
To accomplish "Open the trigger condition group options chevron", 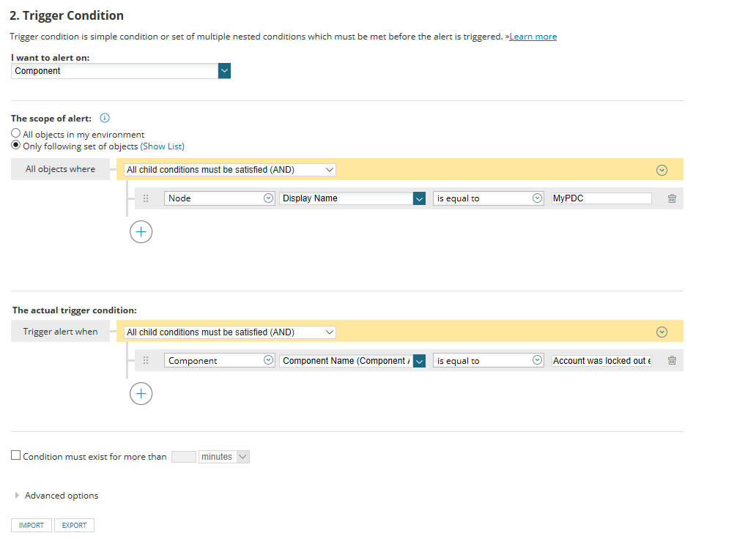I will tap(661, 332).
